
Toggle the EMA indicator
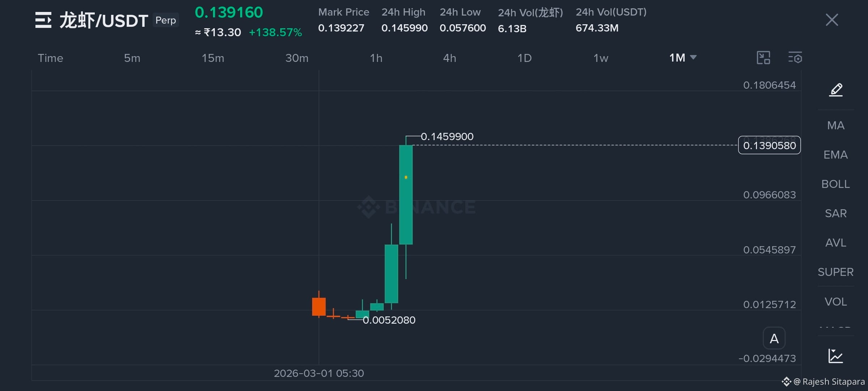click(x=836, y=155)
